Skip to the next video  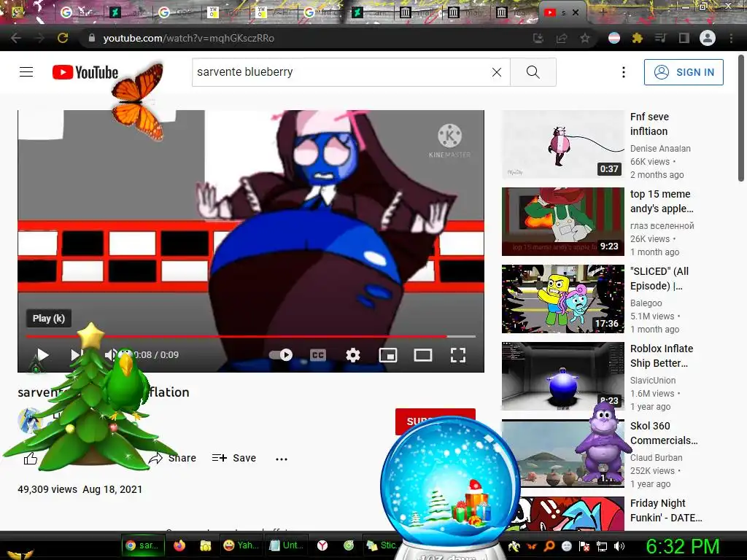[75, 354]
